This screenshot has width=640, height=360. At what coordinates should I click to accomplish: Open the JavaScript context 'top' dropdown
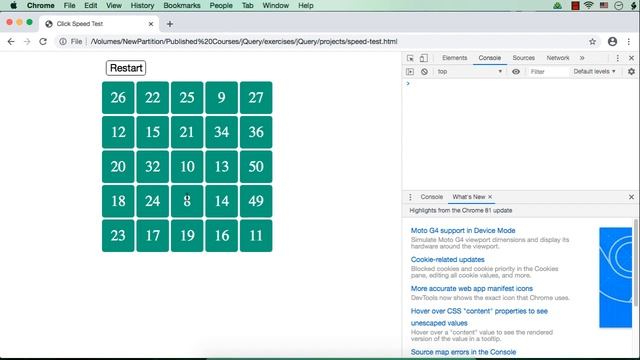(x=469, y=71)
